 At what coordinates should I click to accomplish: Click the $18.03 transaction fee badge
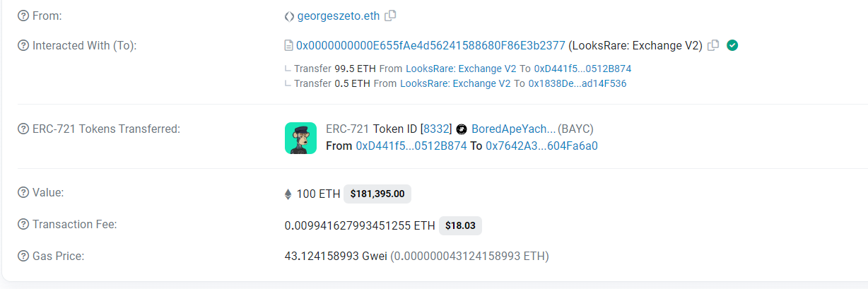pyautogui.click(x=460, y=225)
